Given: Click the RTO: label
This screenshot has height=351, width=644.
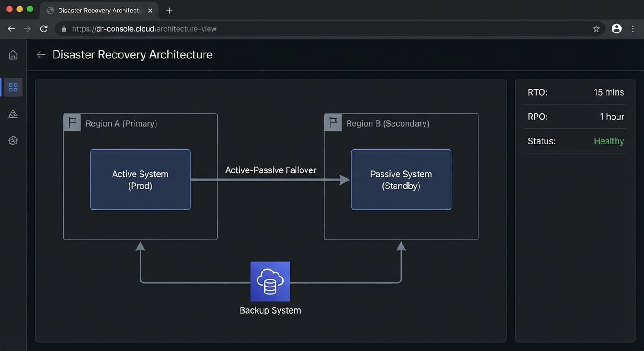Looking at the screenshot, I should [538, 92].
